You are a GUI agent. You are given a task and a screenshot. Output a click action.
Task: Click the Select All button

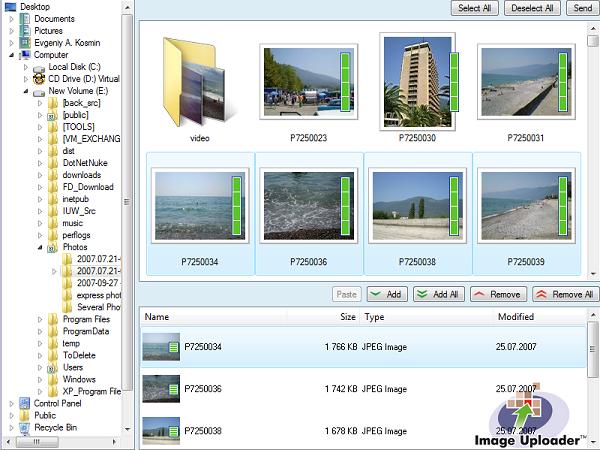coord(474,8)
